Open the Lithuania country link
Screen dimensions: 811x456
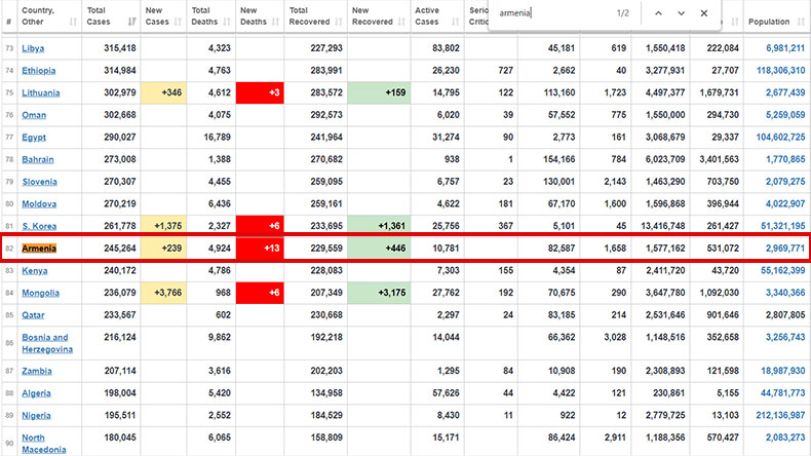[40, 93]
